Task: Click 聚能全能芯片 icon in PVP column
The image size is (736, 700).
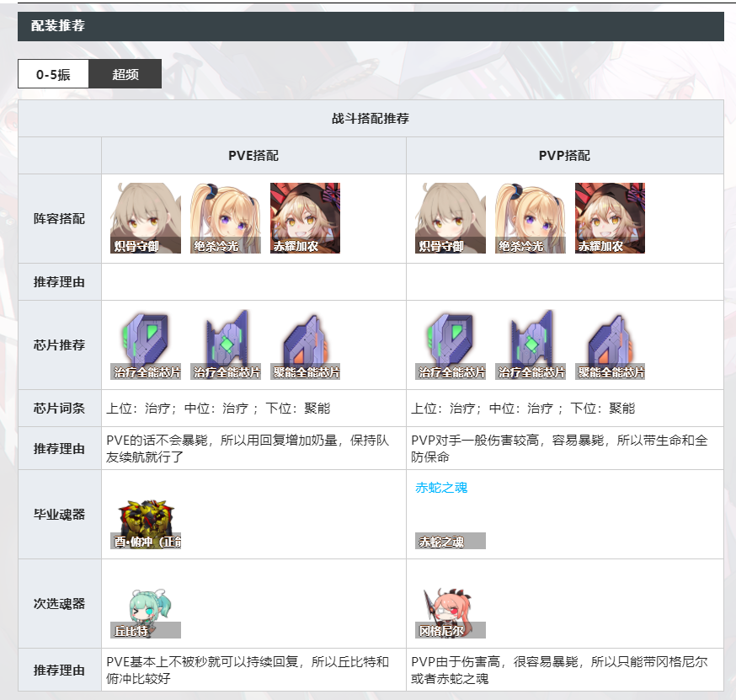Action: (x=611, y=345)
